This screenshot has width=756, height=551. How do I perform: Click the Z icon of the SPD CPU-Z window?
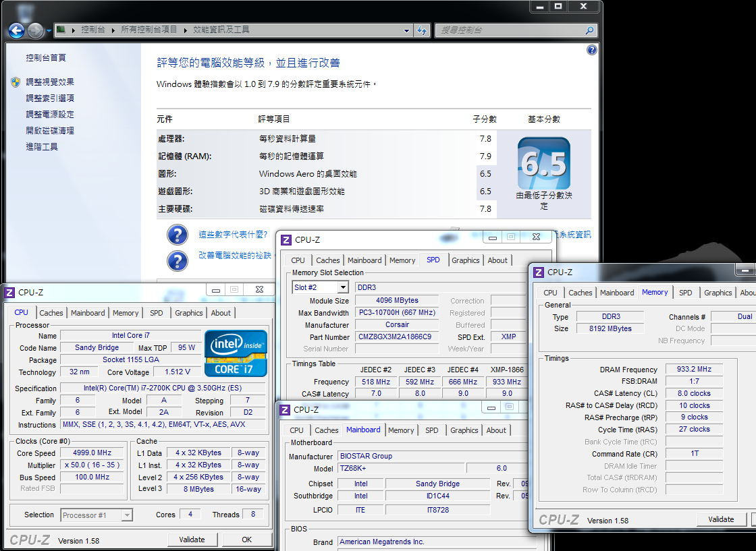click(x=286, y=240)
